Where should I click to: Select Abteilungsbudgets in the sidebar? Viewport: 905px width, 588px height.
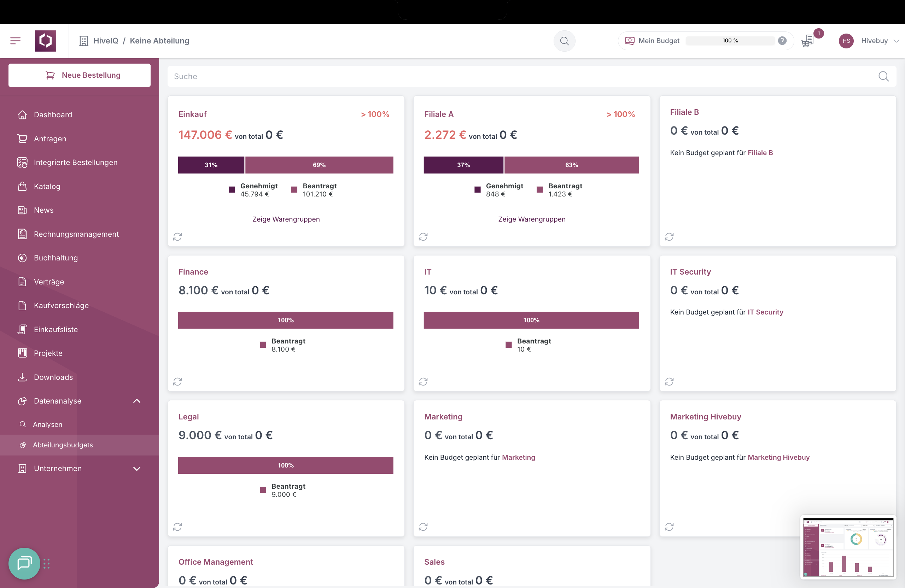click(x=63, y=445)
